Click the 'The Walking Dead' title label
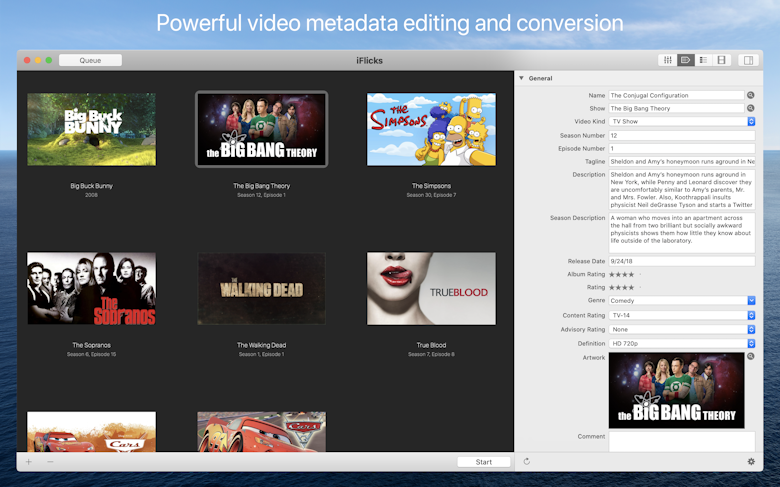The image size is (780, 487). pos(262,345)
